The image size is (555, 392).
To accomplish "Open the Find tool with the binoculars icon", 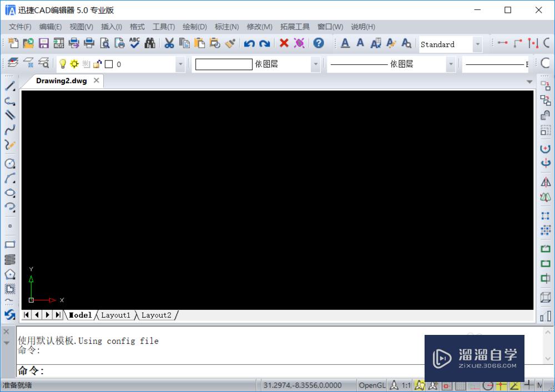I will (x=149, y=43).
